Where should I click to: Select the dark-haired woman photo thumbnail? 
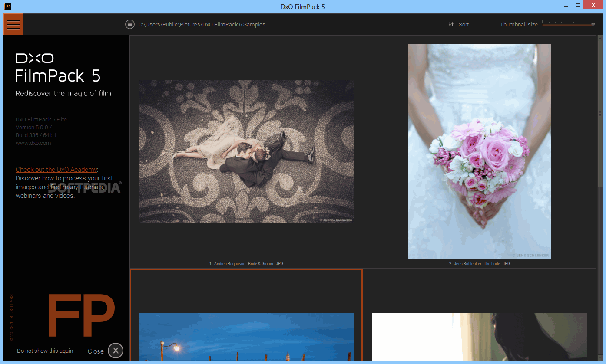coord(480,337)
